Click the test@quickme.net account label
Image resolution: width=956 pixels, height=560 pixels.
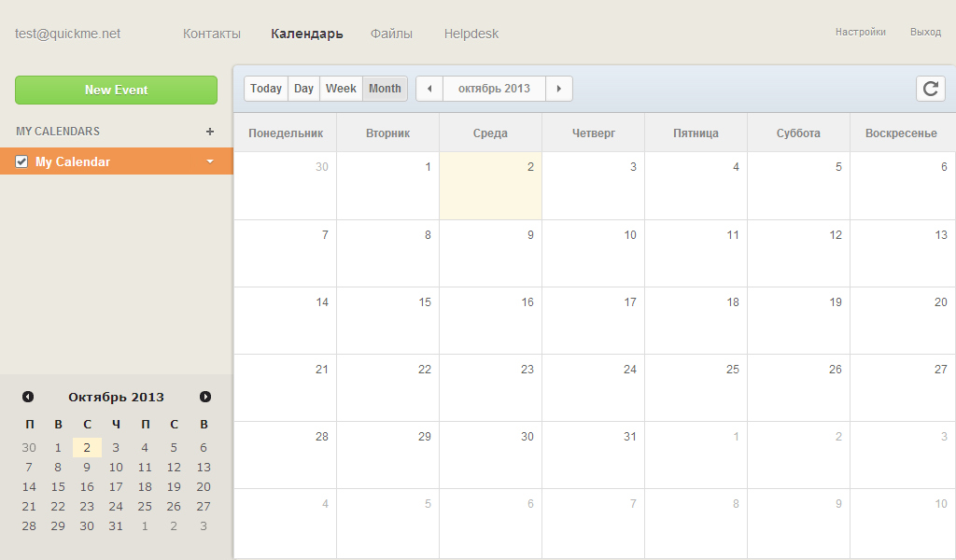pos(67,34)
